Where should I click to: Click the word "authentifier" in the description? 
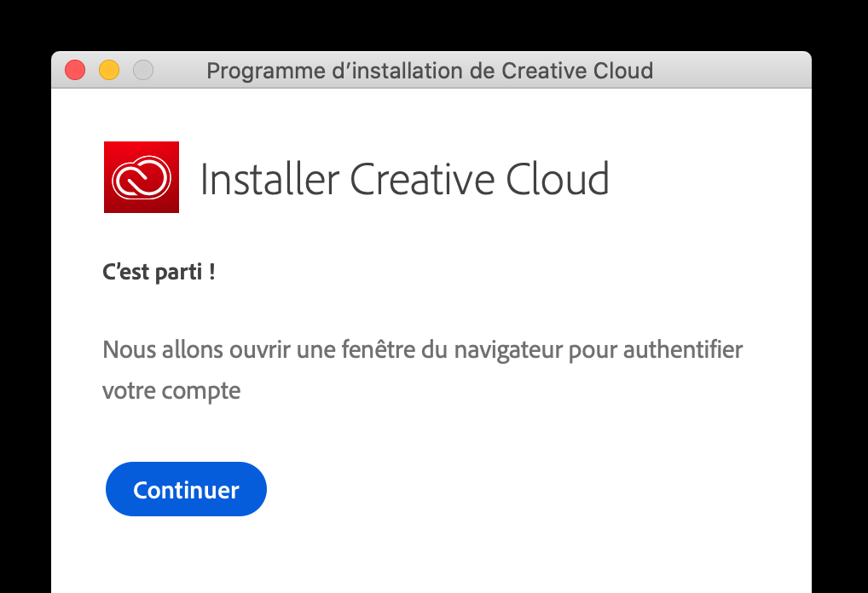(x=683, y=350)
